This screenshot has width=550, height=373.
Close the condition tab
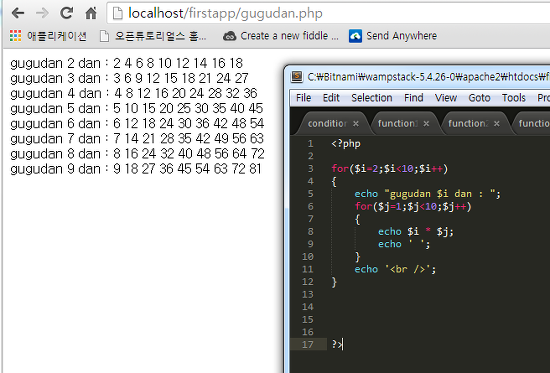356,124
